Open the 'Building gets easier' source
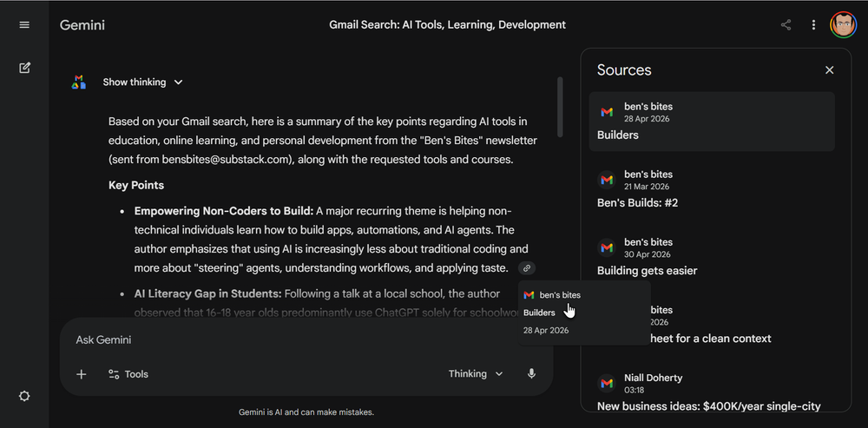This screenshot has height=428, width=868. [712, 257]
